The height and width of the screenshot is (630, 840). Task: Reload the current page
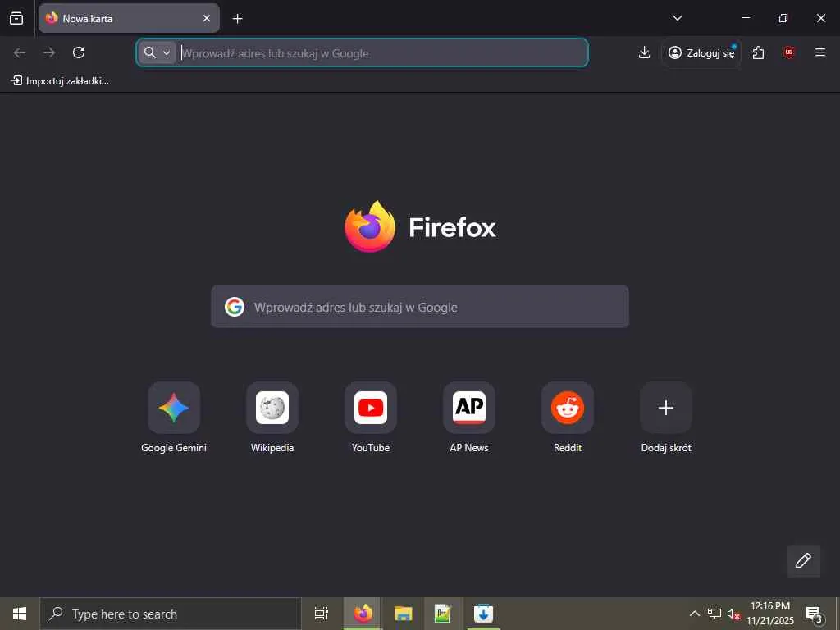pyautogui.click(x=79, y=52)
